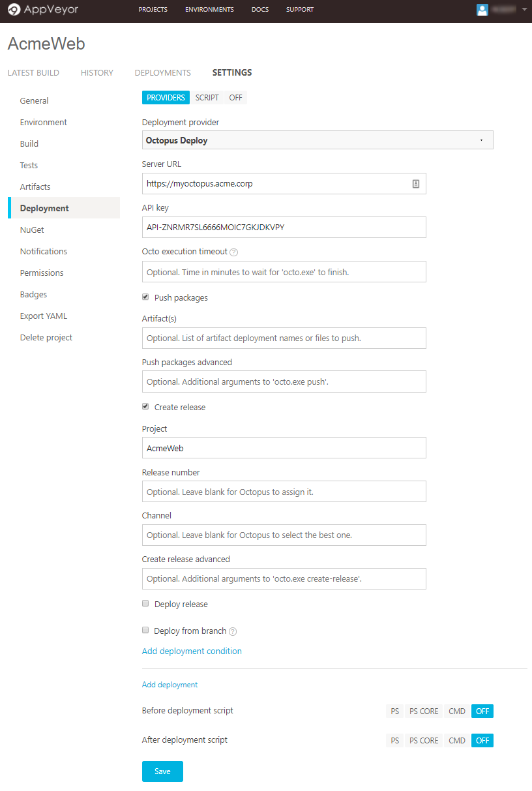
Task: Click the help icon beside Octo execution timeout
Action: point(234,252)
